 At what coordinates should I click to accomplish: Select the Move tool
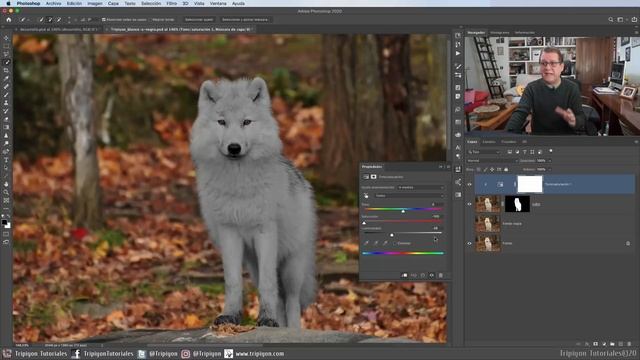[6, 38]
